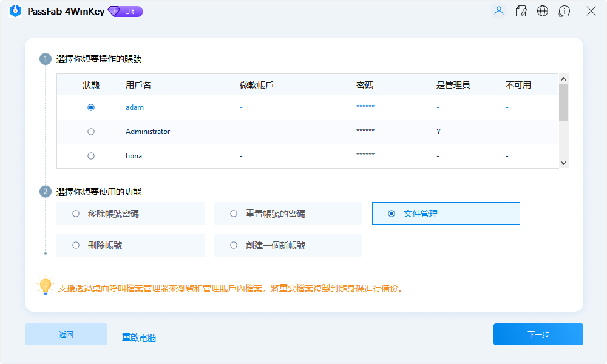Select the 刪除帳號 option
The image size is (607, 364).
(75, 245)
